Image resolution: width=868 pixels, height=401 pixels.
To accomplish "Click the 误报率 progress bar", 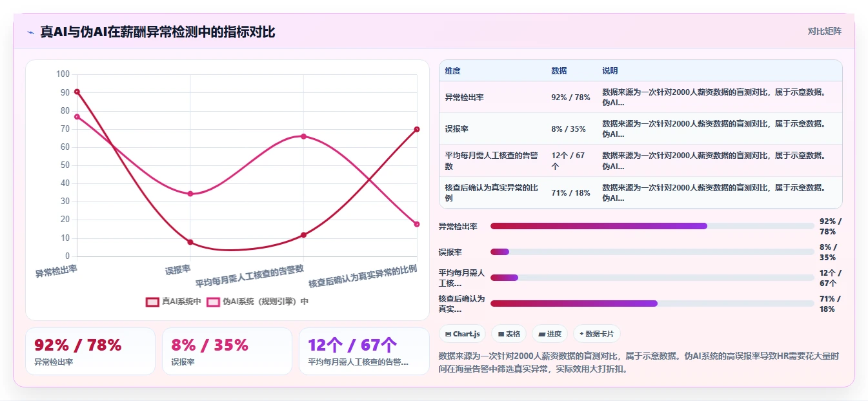I will pos(652,252).
